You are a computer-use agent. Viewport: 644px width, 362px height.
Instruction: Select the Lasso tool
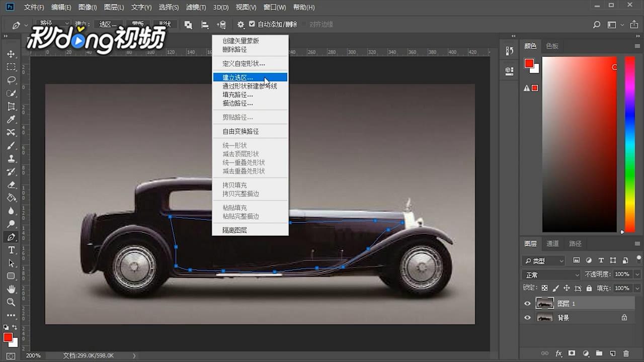11,80
